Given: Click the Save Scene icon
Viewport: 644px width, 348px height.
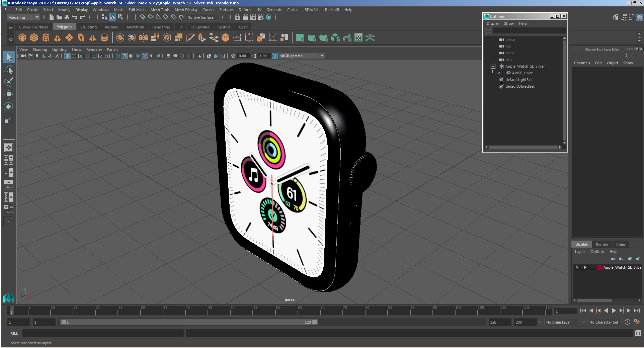Looking at the screenshot, I should (67, 17).
